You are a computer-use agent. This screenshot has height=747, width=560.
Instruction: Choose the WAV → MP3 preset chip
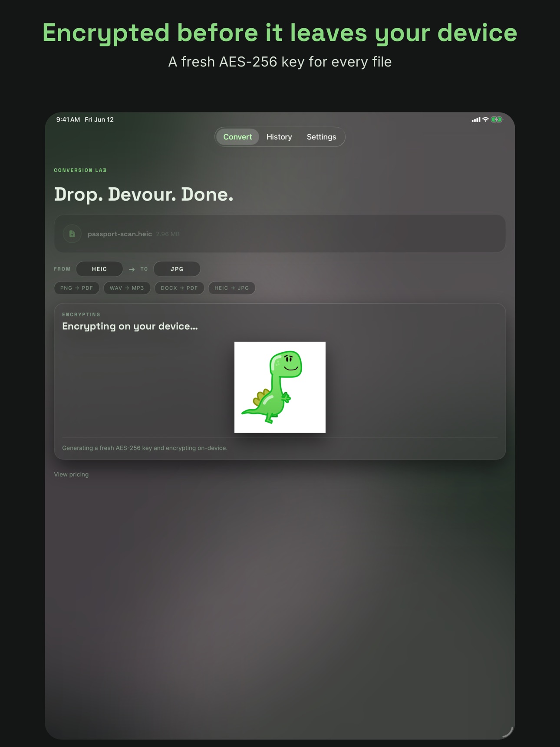[127, 288]
